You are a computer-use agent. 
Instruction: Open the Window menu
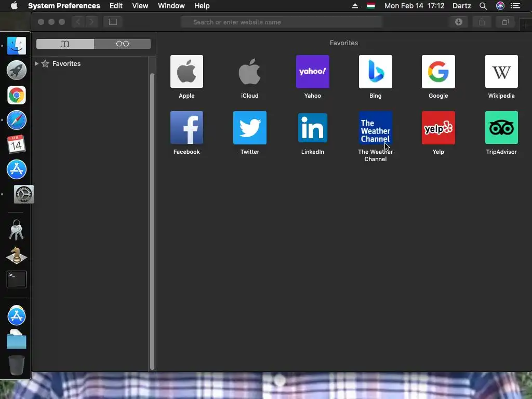(171, 6)
